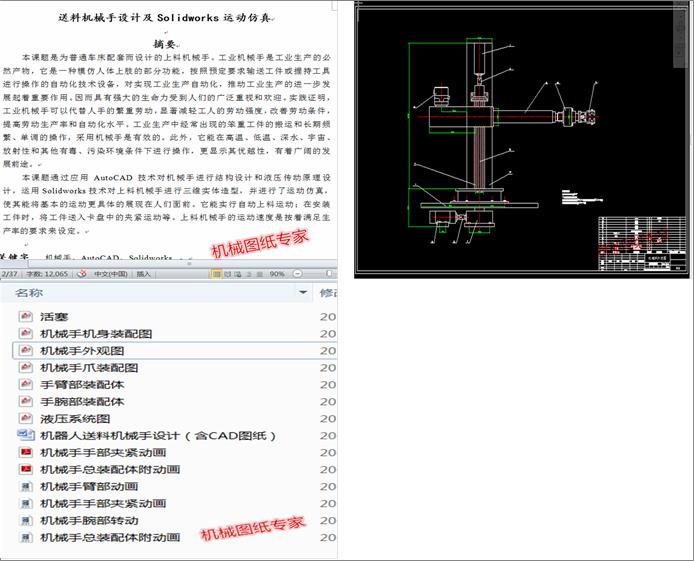
Task: Switch to Draft view icon
Action: coord(260,274)
